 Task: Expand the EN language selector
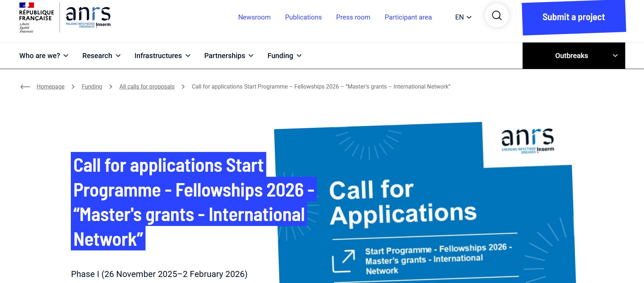(x=462, y=17)
